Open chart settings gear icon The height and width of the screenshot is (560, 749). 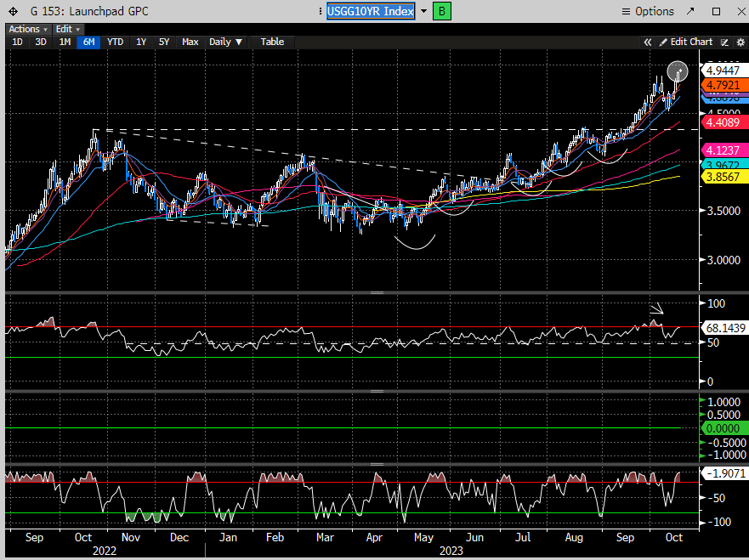pyautogui.click(x=739, y=42)
